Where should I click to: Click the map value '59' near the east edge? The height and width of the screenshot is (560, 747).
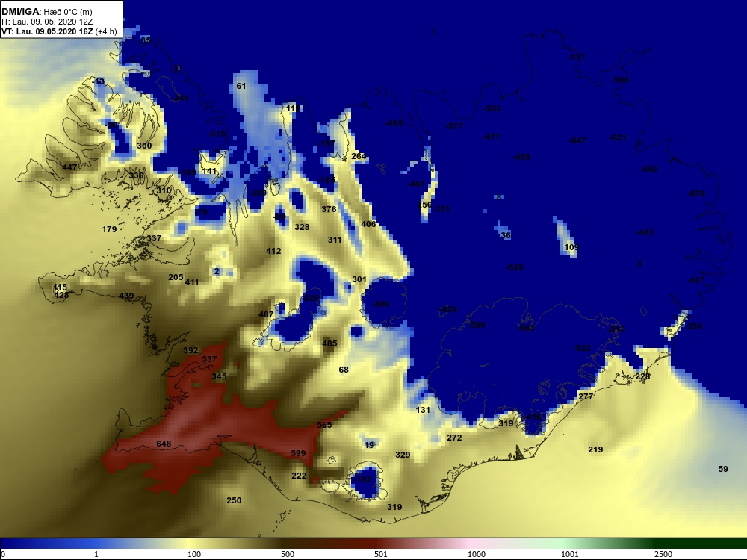723,469
